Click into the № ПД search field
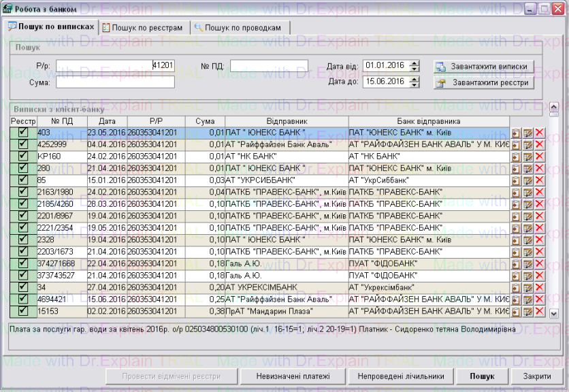Image resolution: width=569 pixels, height=392 pixels. (269, 65)
